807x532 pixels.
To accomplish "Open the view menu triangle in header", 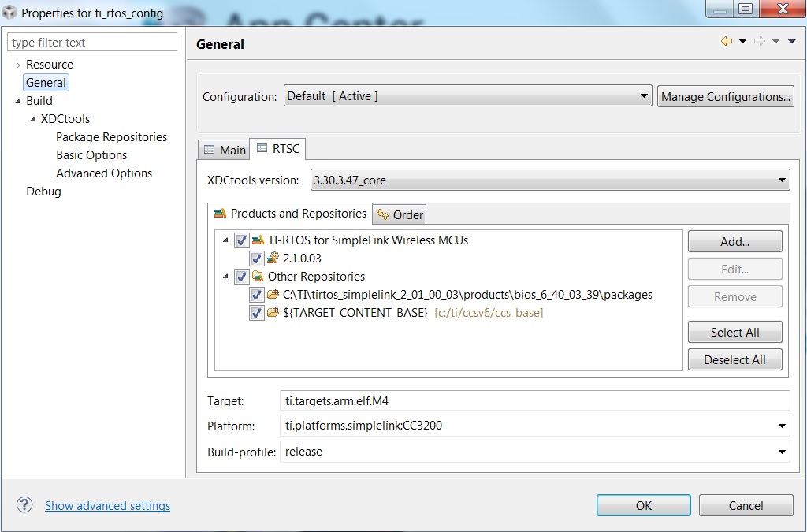I will pos(792,41).
